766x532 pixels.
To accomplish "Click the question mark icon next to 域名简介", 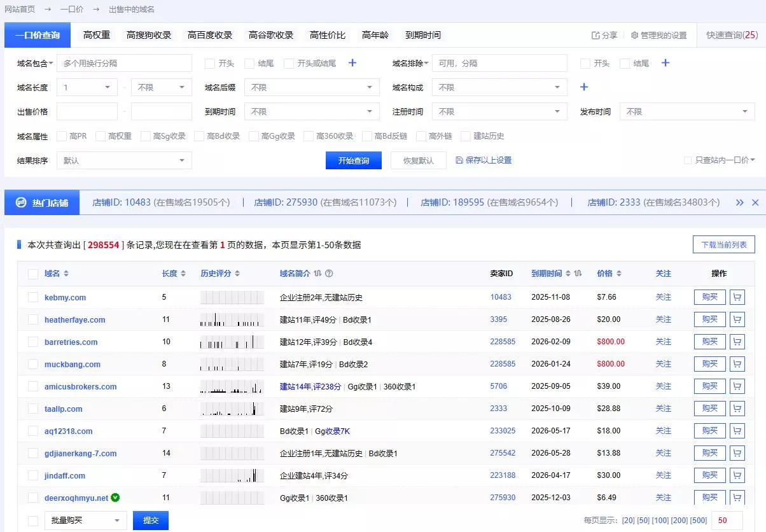I will pyautogui.click(x=328, y=274).
